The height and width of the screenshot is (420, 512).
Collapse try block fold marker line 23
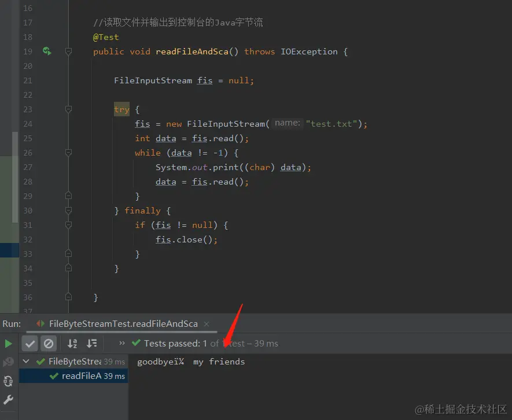pyautogui.click(x=68, y=109)
